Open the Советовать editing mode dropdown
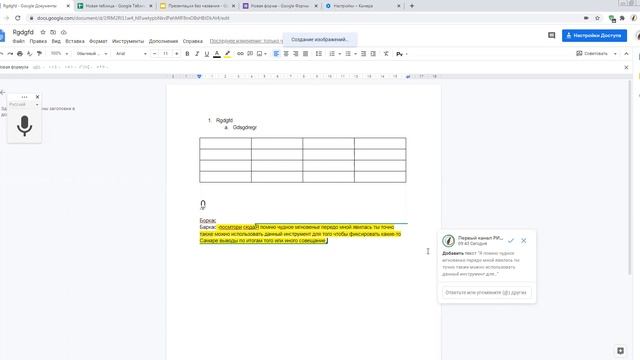640x360 pixels. (x=596, y=54)
